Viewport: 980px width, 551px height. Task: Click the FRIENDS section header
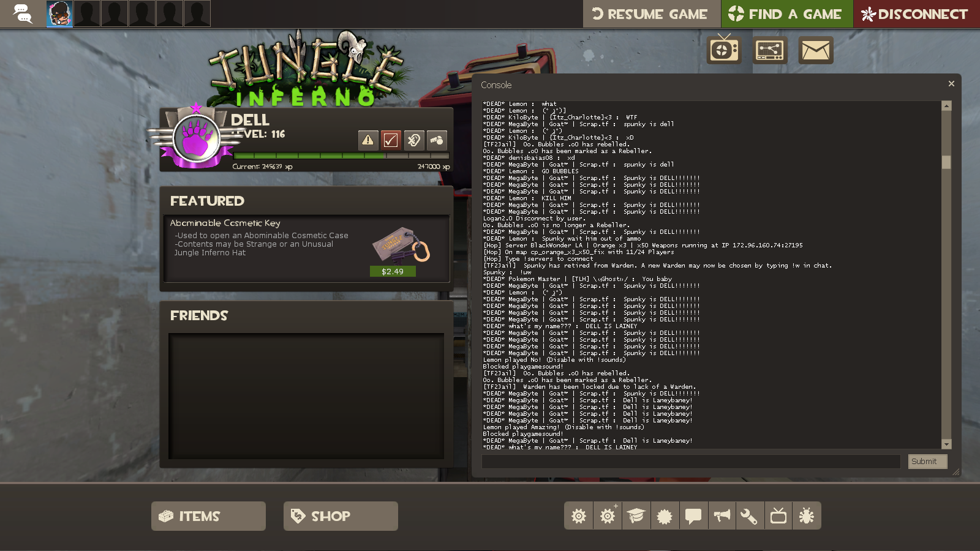point(198,315)
